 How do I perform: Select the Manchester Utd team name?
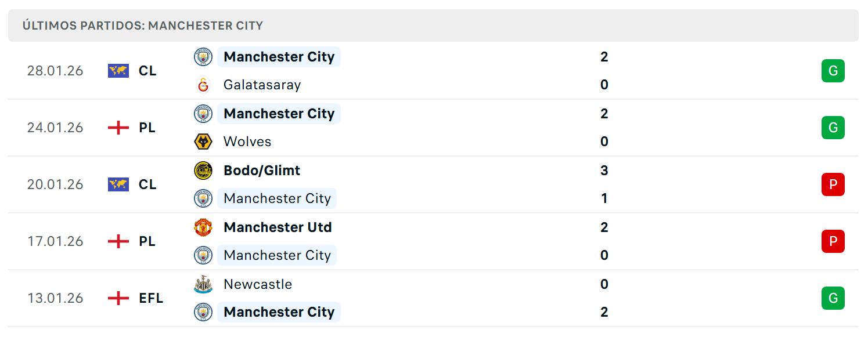(278, 227)
